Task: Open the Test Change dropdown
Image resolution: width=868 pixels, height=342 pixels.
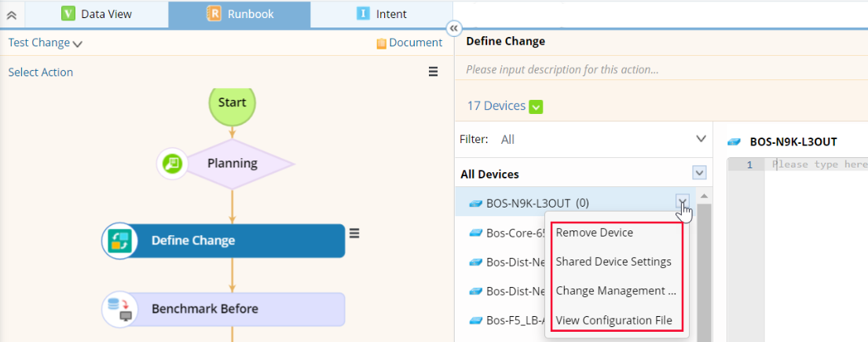Action: (46, 43)
